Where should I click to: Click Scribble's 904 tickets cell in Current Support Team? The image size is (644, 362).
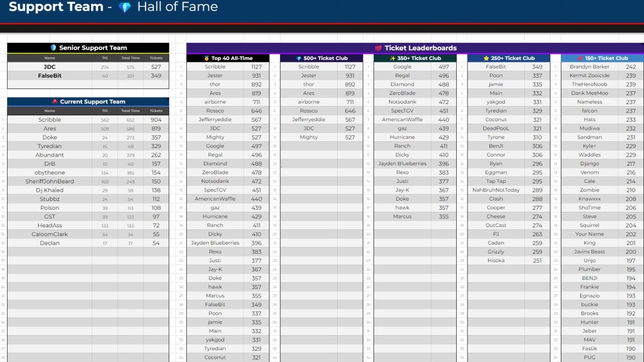click(x=156, y=120)
